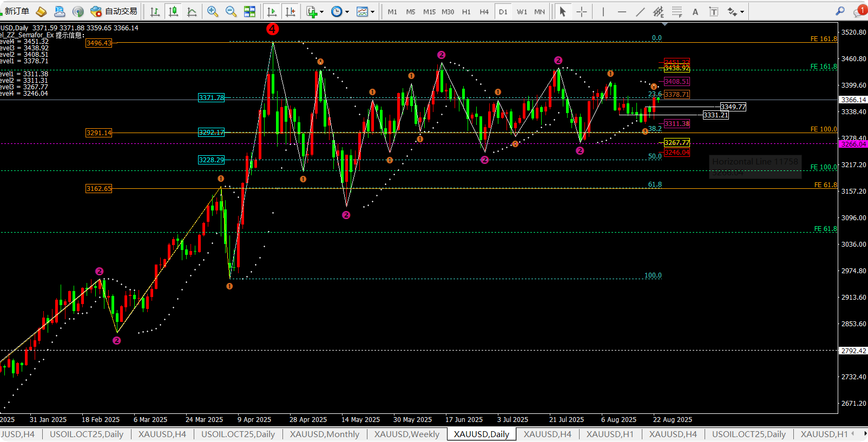The image size is (868, 442).
Task: Click the 2792.42 price scale marker
Action: 853,351
